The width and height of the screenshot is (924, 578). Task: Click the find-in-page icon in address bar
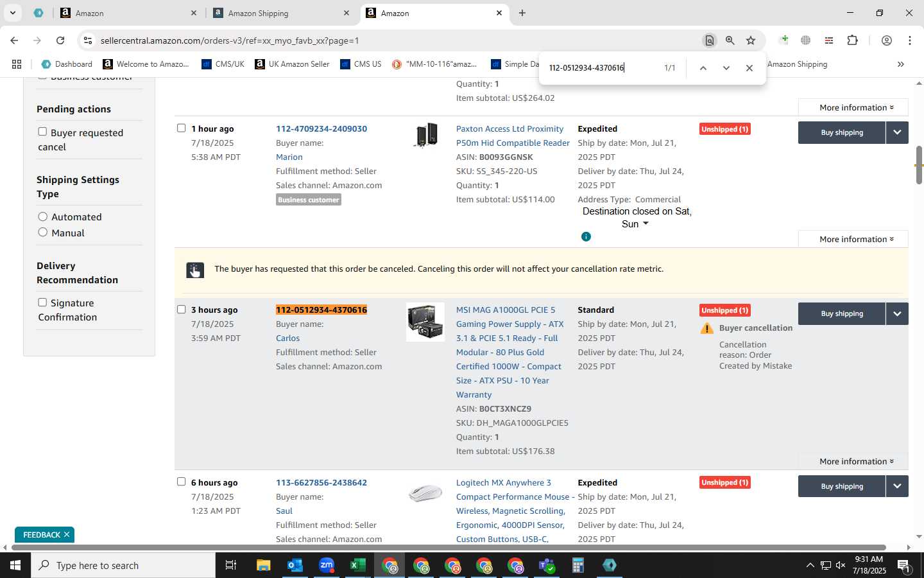click(709, 40)
